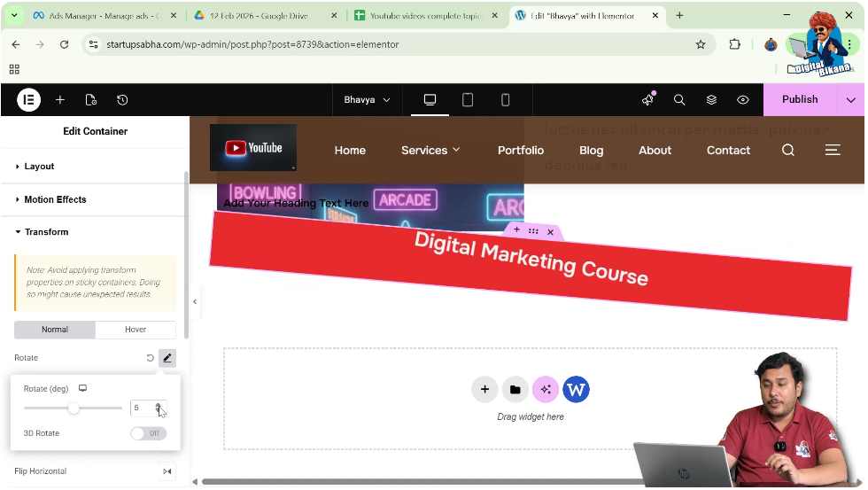Preview changes with the eye icon
The width and height of the screenshot is (868, 490).
pyautogui.click(x=743, y=100)
